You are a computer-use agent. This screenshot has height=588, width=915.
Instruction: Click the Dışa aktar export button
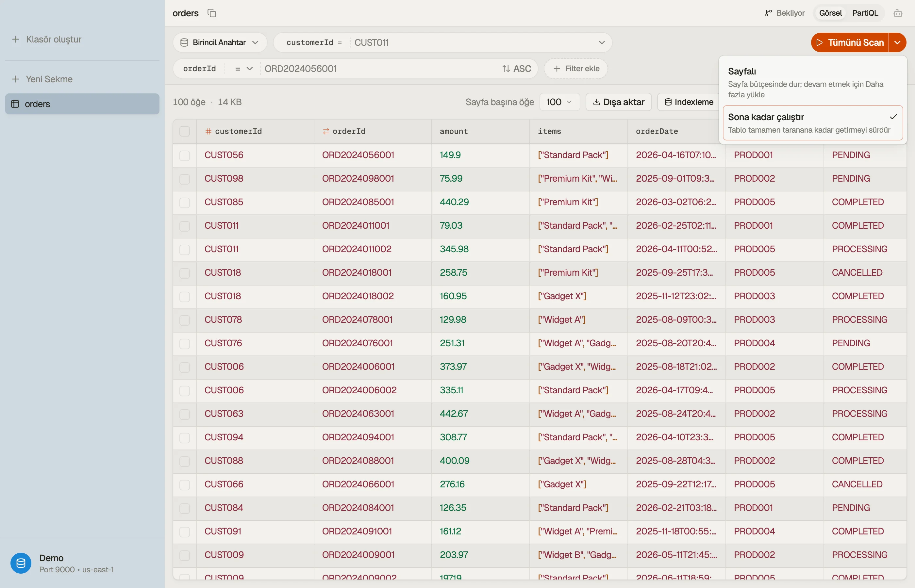(x=619, y=102)
